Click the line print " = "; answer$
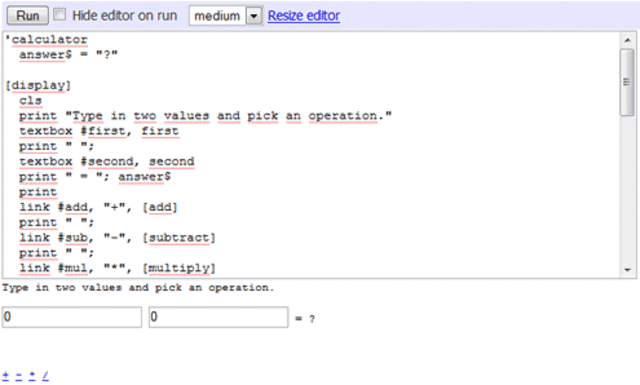This screenshot has width=640, height=385. 95,177
